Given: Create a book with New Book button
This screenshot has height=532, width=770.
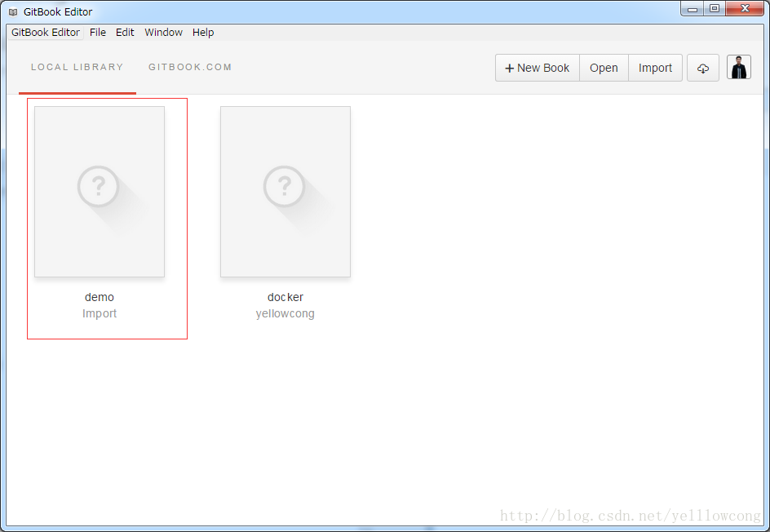Looking at the screenshot, I should [x=538, y=68].
